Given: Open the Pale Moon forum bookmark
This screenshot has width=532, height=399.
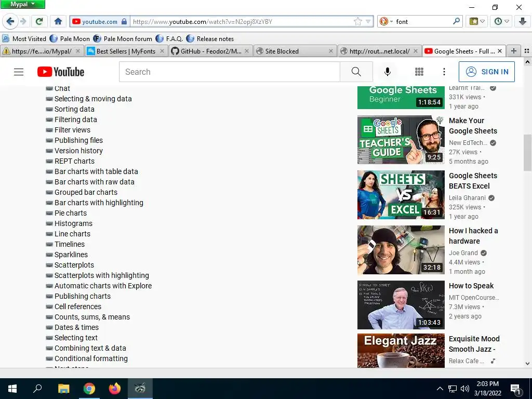Looking at the screenshot, I should coord(123,38).
